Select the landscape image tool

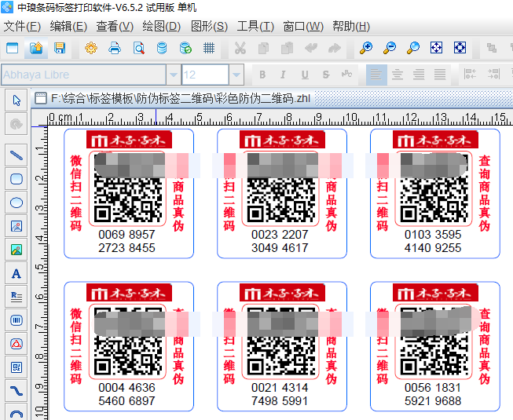[16, 250]
